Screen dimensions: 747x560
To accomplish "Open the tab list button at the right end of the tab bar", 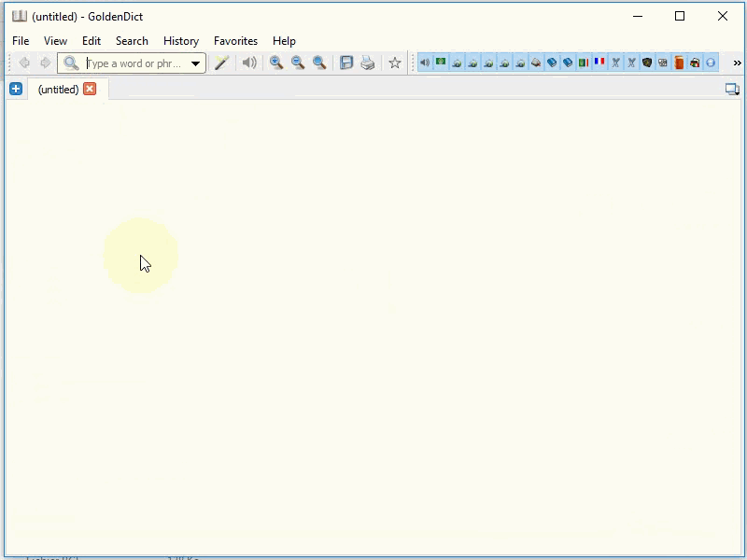I will point(732,89).
